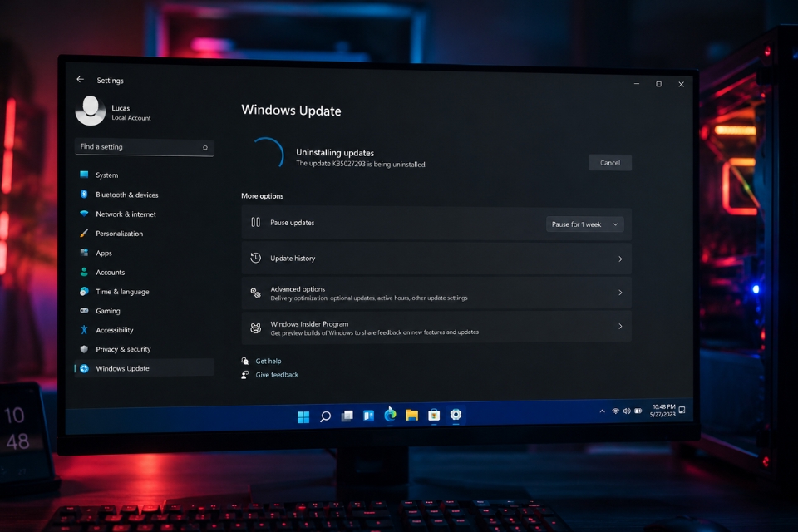Cancel the update uninstall
The image size is (798, 532).
pos(609,162)
